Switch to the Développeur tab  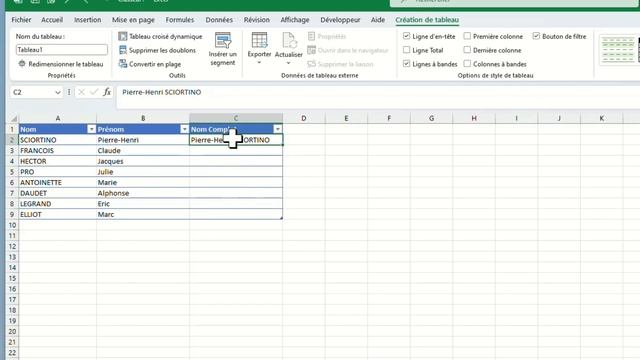click(x=340, y=20)
